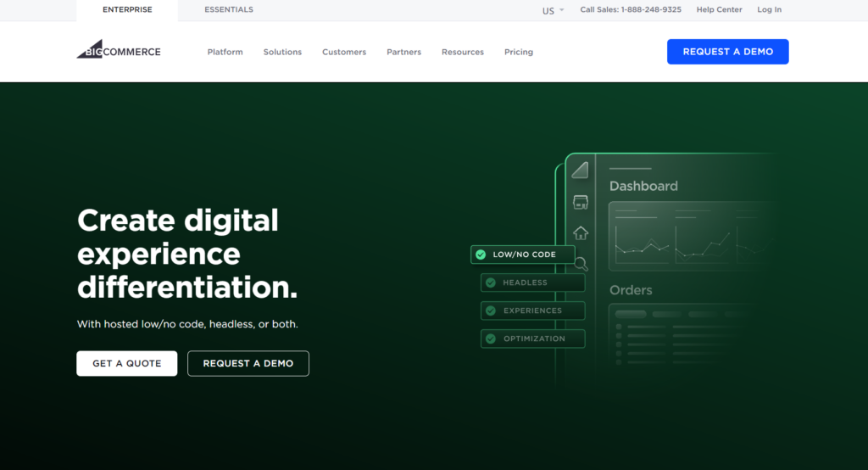
Task: Click the home icon in dashboard sidebar
Action: click(580, 232)
